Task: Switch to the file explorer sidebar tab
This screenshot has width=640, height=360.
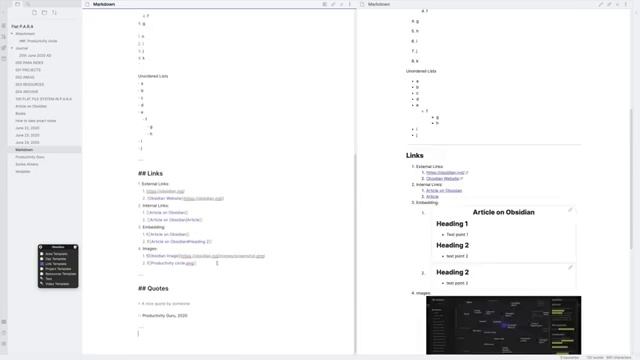Action: pyautogui.click(x=18, y=4)
